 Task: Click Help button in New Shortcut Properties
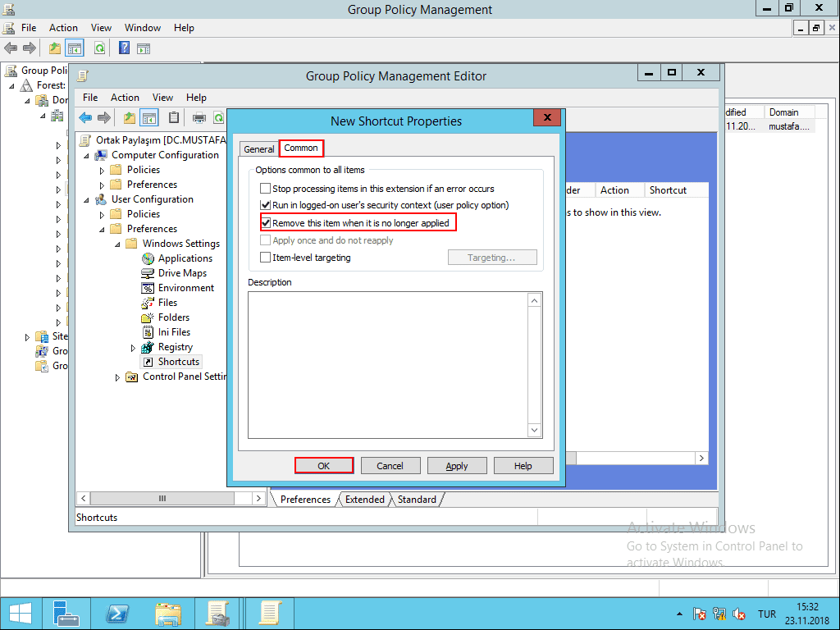pyautogui.click(x=523, y=466)
